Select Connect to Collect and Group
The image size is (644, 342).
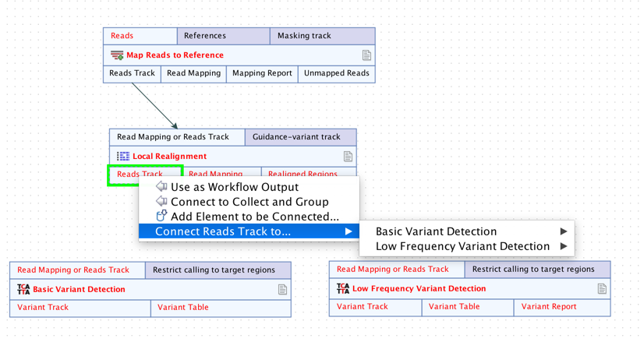pyautogui.click(x=249, y=202)
